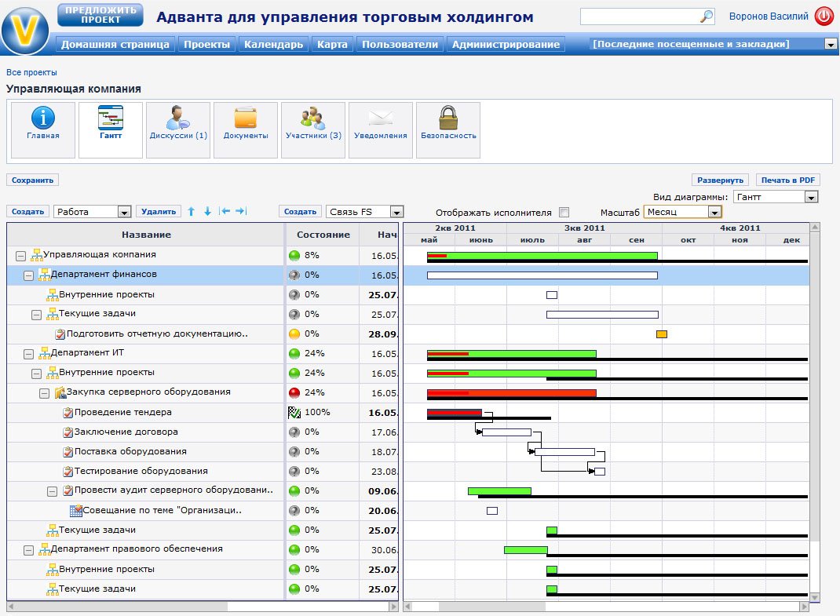Click Создать button beside Работа dropdown
Image resolution: width=840 pixels, height=616 pixels.
click(x=27, y=212)
